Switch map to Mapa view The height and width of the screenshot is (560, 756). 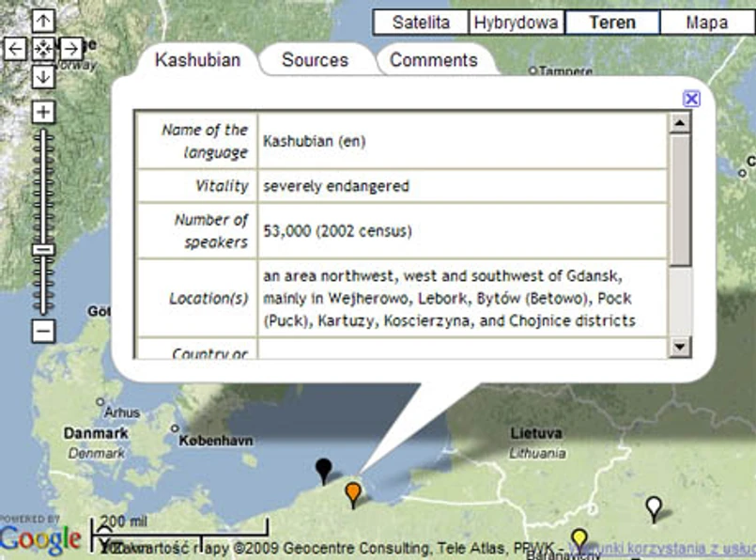[706, 23]
